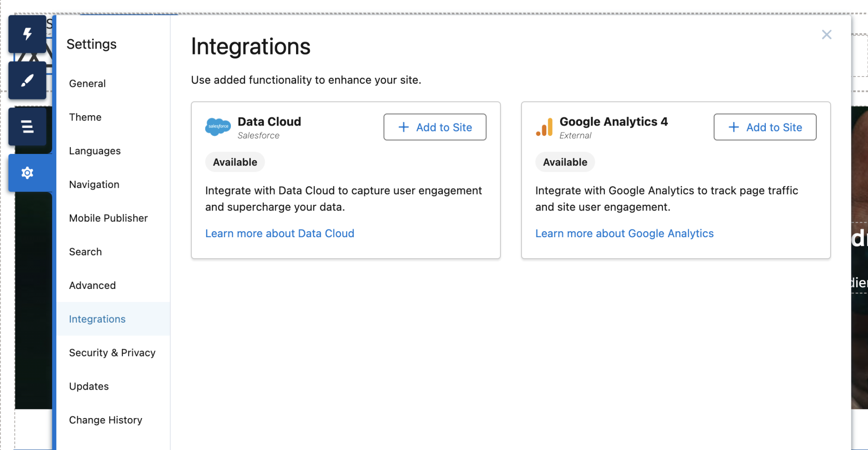Screen dimensions: 868x450
Task: Click Available badge on Google Analytics card
Action: tap(565, 162)
